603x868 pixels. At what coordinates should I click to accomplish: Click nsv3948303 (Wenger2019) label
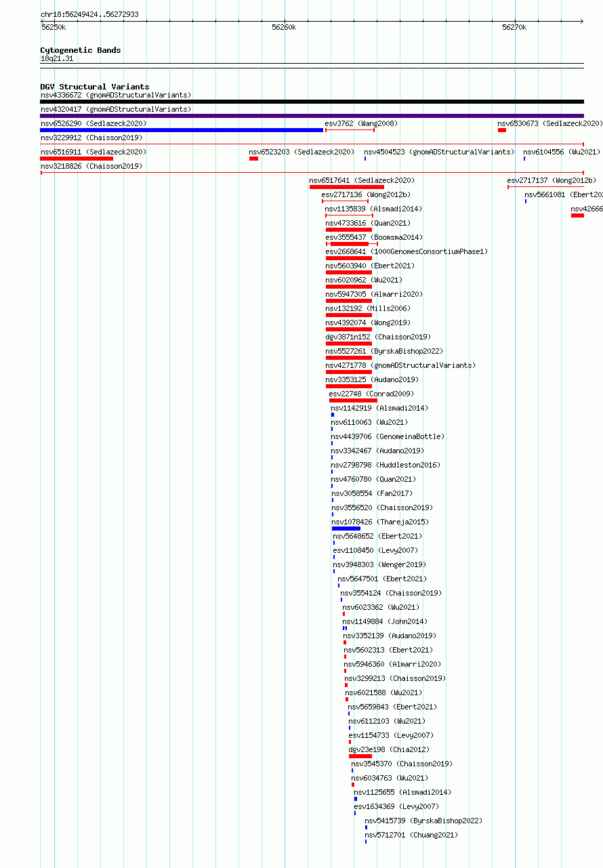pyautogui.click(x=379, y=564)
